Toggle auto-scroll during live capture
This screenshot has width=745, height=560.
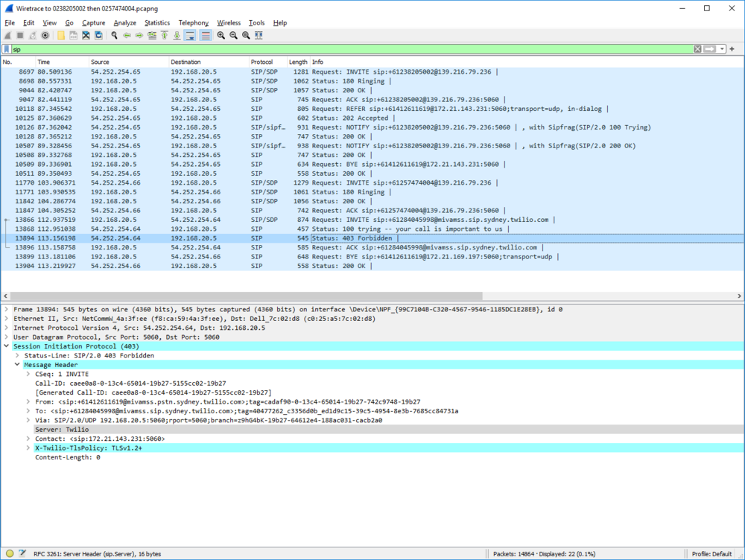189,35
